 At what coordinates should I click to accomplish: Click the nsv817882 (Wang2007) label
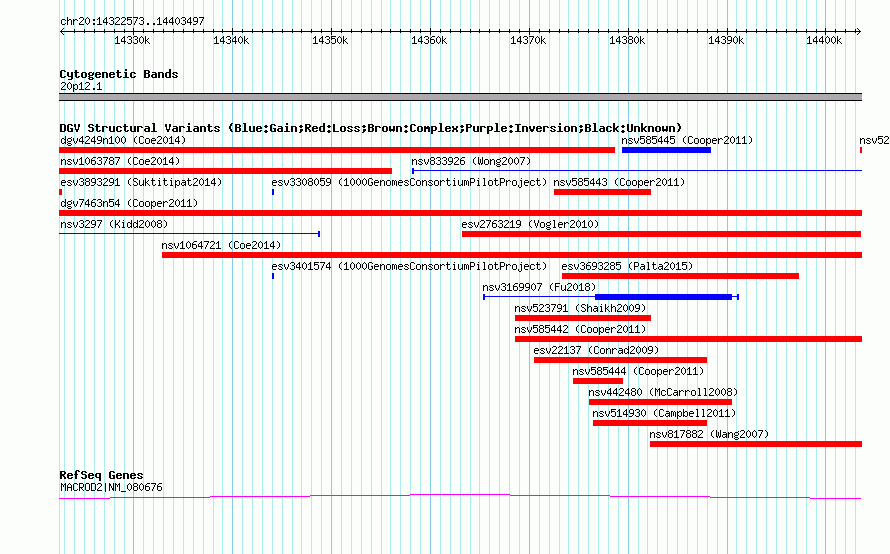pyautogui.click(x=709, y=434)
